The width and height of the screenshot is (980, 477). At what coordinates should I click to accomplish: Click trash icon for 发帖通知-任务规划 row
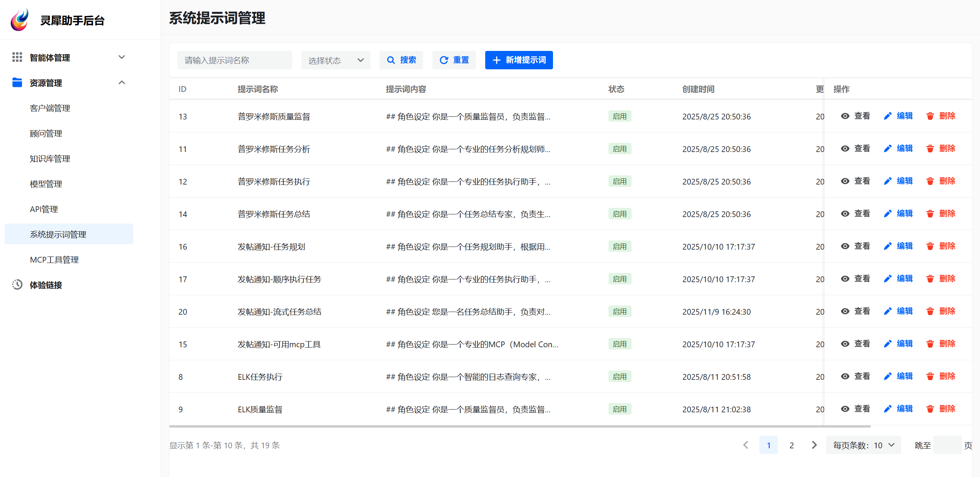(x=930, y=246)
